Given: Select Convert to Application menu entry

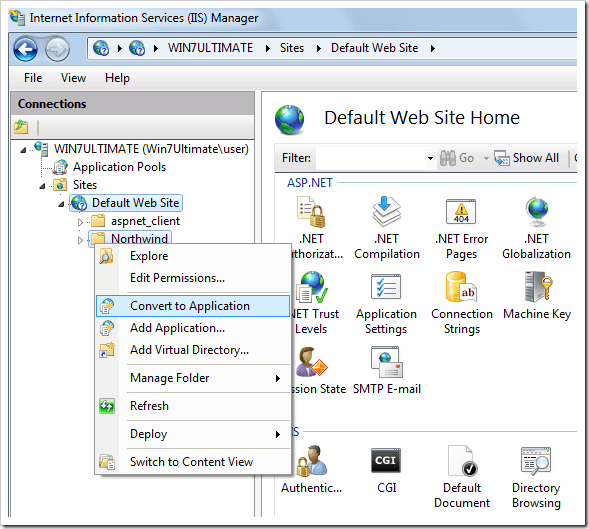Looking at the screenshot, I should click(x=193, y=306).
